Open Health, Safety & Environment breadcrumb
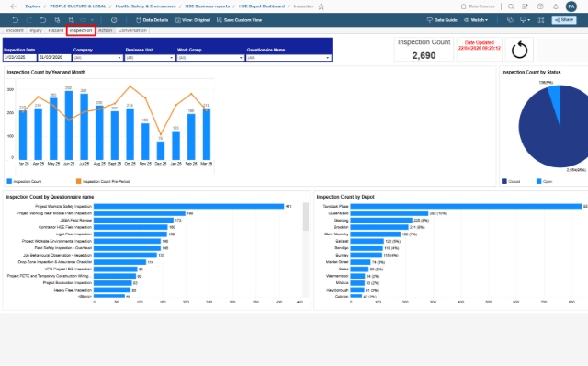The height and width of the screenshot is (366, 588). [145, 6]
